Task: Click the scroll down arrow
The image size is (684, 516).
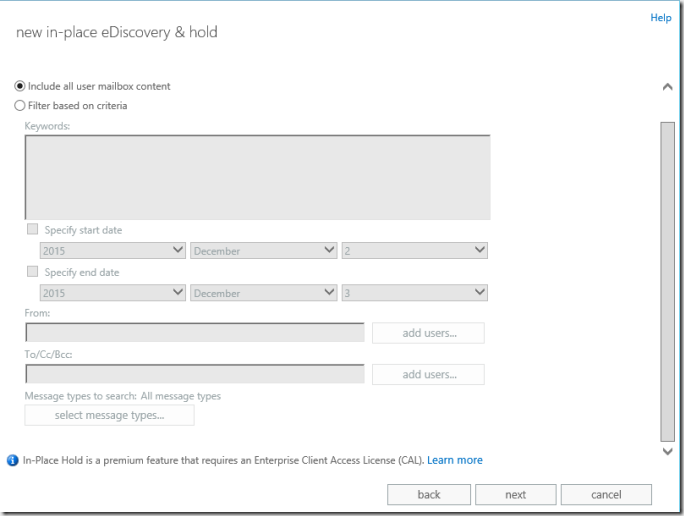Action: pyautogui.click(x=668, y=452)
